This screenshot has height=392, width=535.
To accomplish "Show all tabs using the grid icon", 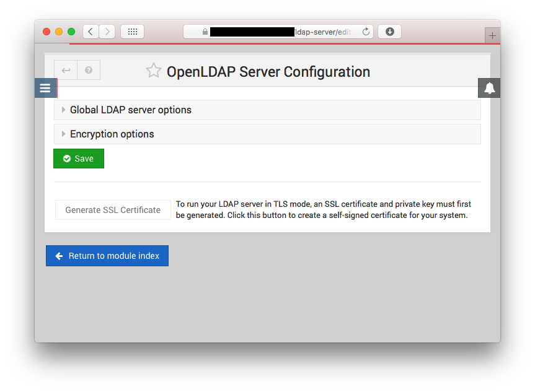I will pyautogui.click(x=132, y=31).
